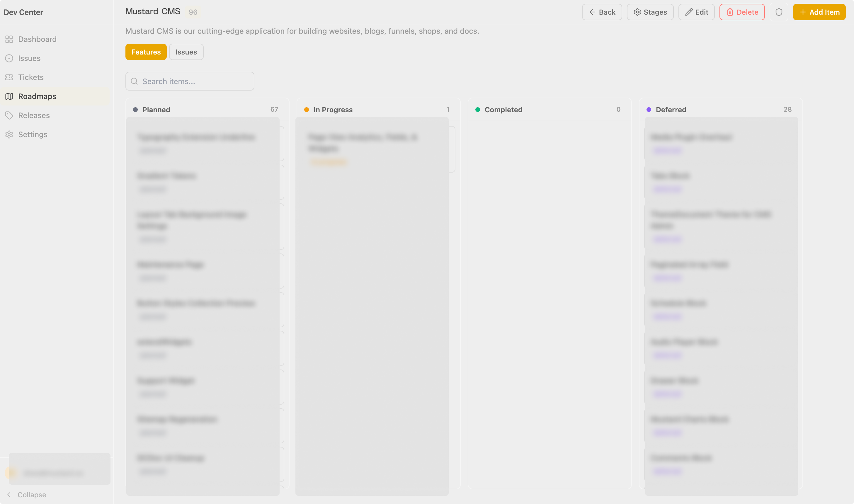
Task: Click the shield icon in the toolbar
Action: point(779,12)
